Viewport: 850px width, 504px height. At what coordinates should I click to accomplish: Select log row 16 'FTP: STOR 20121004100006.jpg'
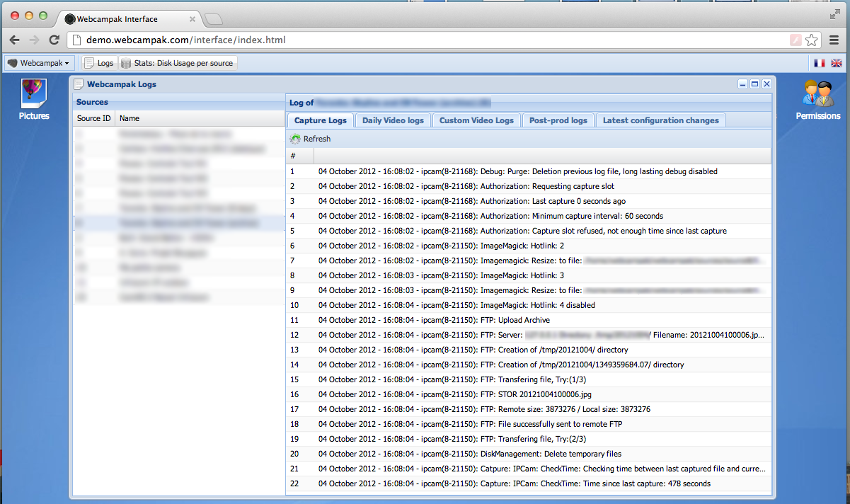[x=529, y=394]
